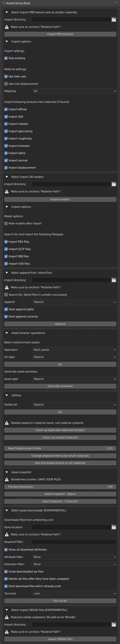Open the Operation Mark assets dropdown

pyautogui.click(x=74, y=349)
